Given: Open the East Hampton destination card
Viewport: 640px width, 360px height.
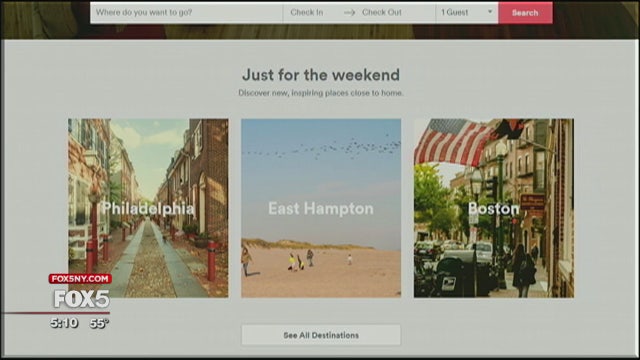Looking at the screenshot, I should 321,208.
